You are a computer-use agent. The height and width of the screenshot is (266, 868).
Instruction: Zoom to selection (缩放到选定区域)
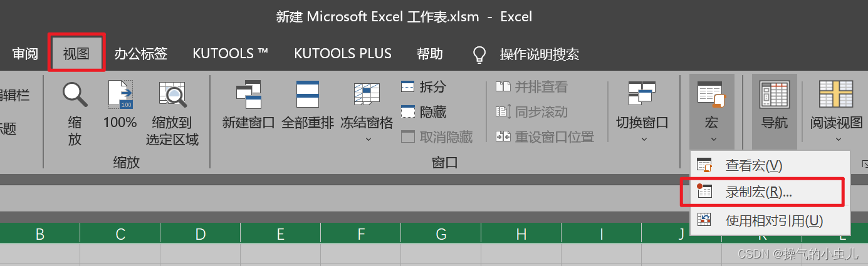pos(172,113)
